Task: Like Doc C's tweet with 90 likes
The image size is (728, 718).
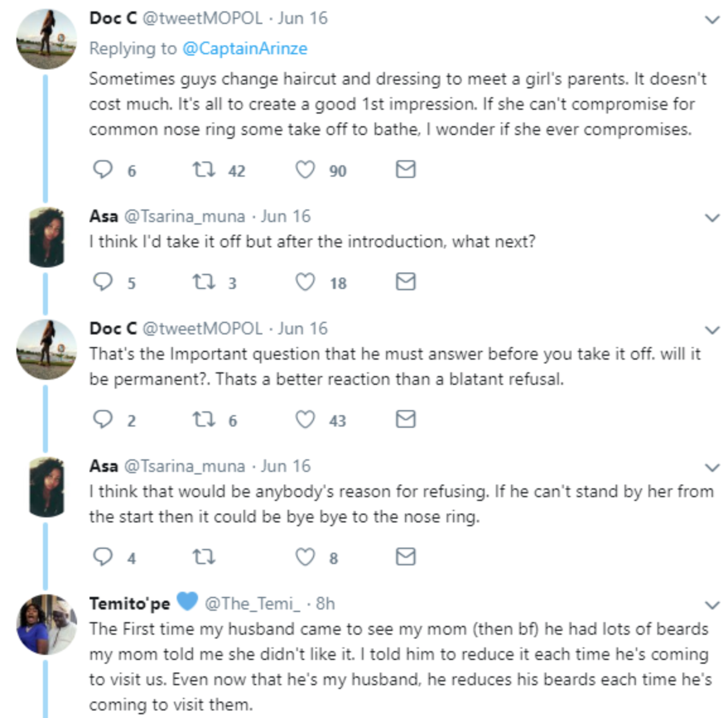Action: click(305, 169)
